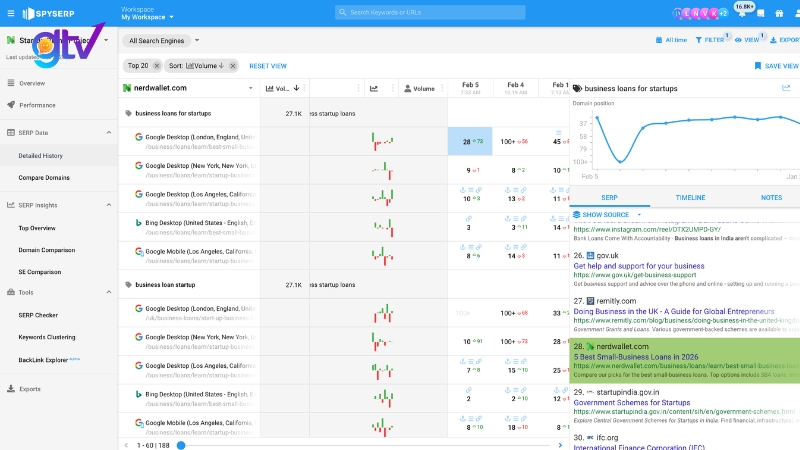Image resolution: width=800 pixels, height=450 pixels.
Task: Click the horizontal pagination slider handle
Action: 181,444
